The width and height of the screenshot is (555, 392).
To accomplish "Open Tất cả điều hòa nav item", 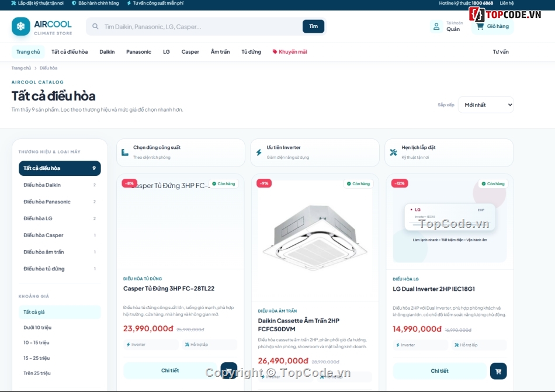I will tap(70, 51).
